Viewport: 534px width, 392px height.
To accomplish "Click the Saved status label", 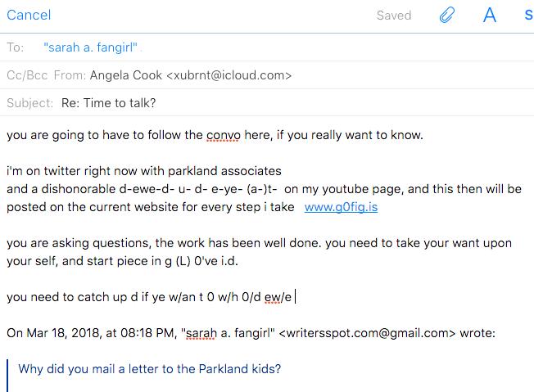I will (394, 16).
